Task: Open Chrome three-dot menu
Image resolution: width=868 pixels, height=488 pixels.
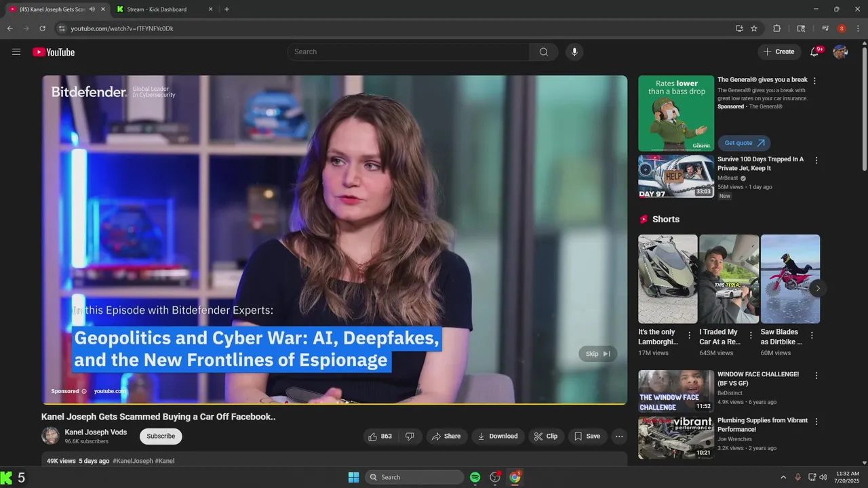Action: 858,28
